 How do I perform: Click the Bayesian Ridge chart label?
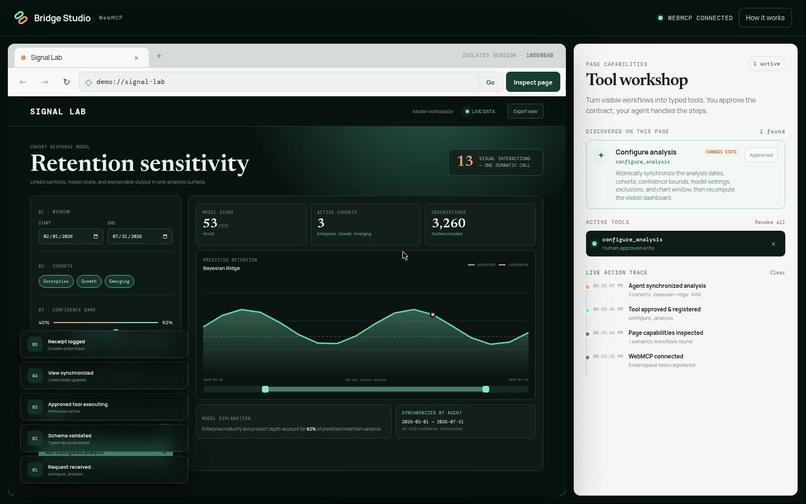221,268
